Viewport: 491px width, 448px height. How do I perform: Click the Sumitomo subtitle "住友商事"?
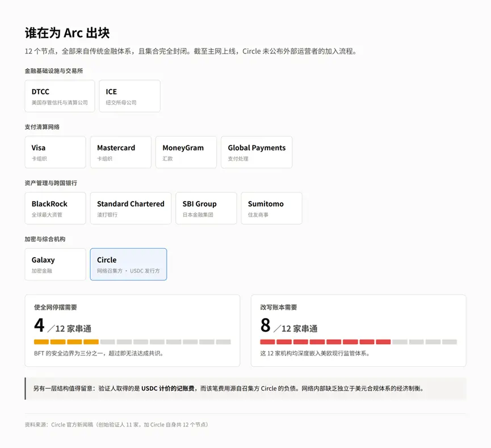point(258,215)
